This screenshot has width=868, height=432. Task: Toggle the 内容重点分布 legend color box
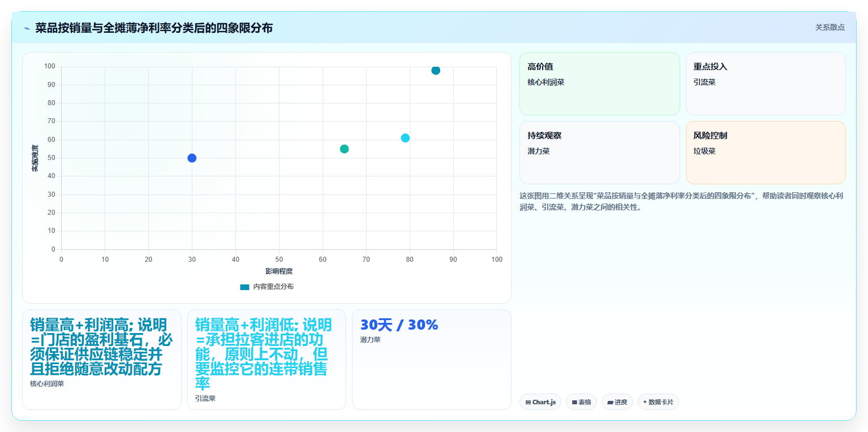pos(244,287)
